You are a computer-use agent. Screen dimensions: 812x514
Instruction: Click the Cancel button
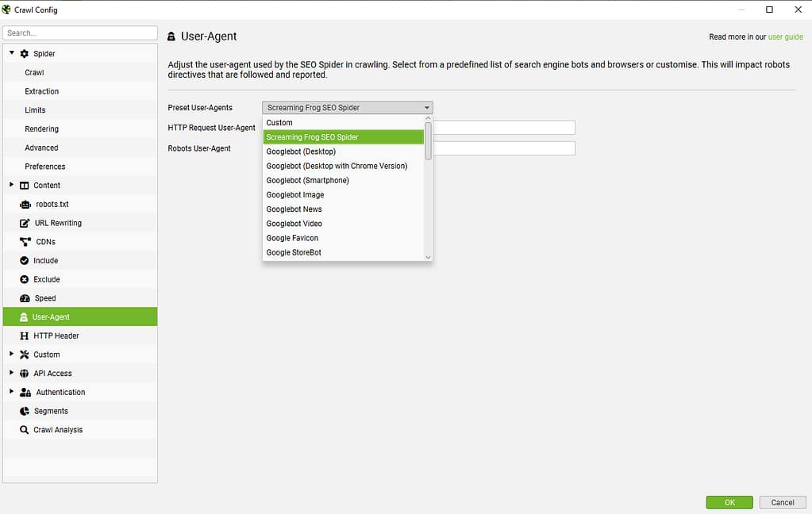782,502
